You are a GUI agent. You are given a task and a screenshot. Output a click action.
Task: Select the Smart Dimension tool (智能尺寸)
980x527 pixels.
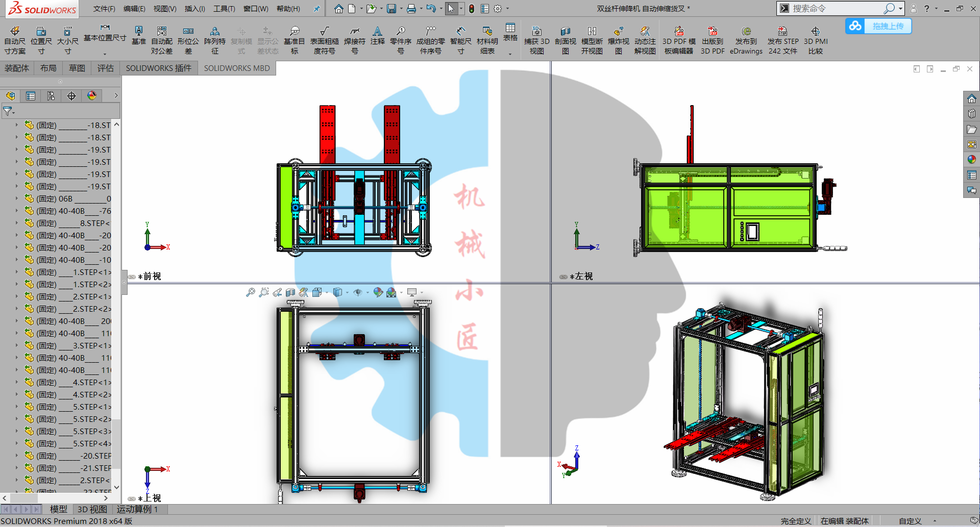pos(461,41)
